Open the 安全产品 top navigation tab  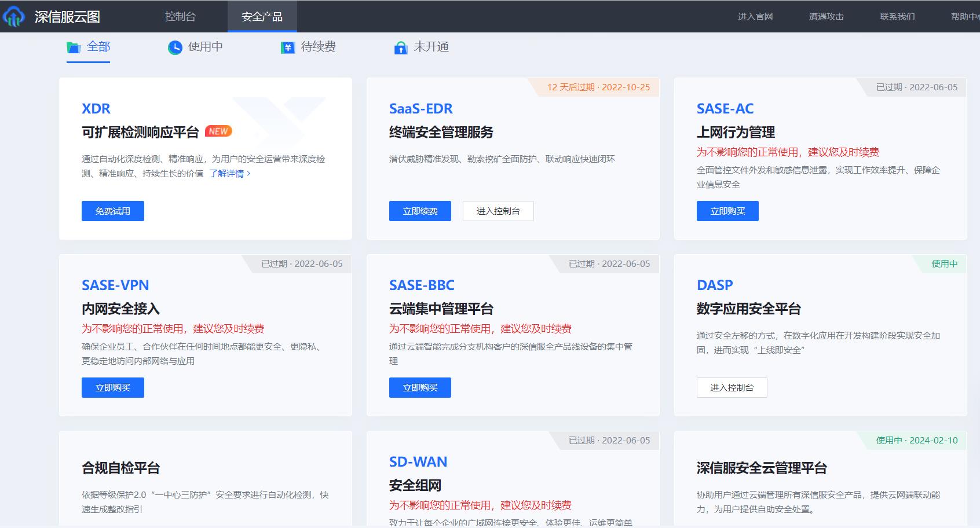pos(262,16)
